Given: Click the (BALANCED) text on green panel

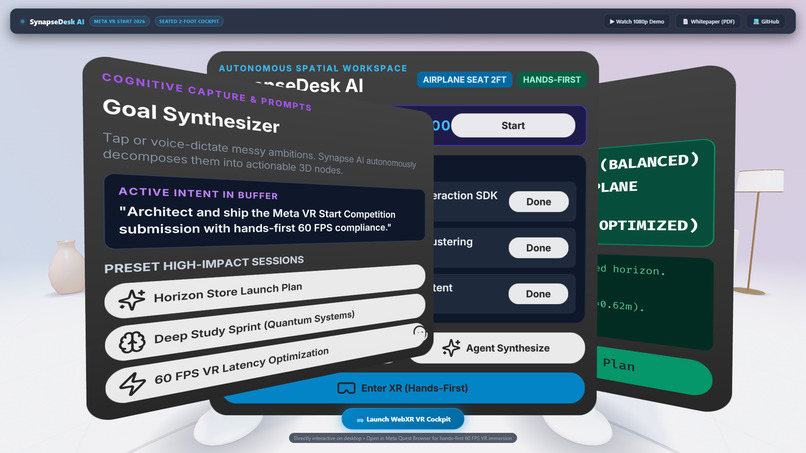Looking at the screenshot, I should pos(649,162).
